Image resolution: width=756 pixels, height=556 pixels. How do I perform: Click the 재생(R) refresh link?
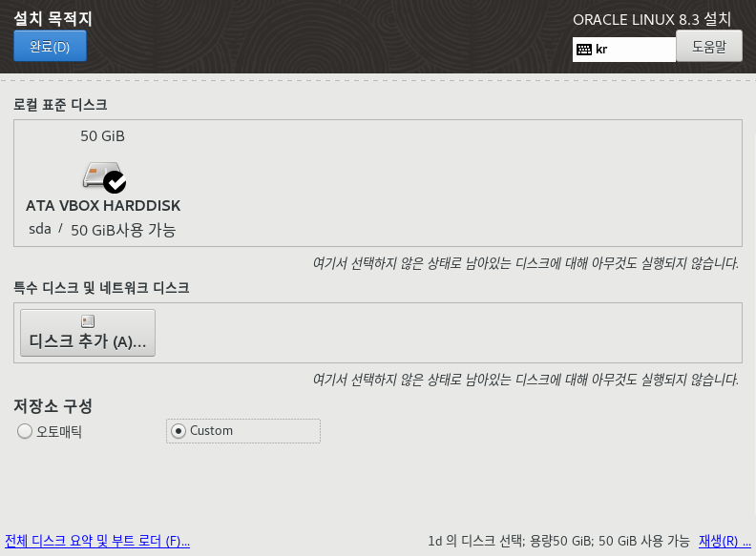pos(724,541)
